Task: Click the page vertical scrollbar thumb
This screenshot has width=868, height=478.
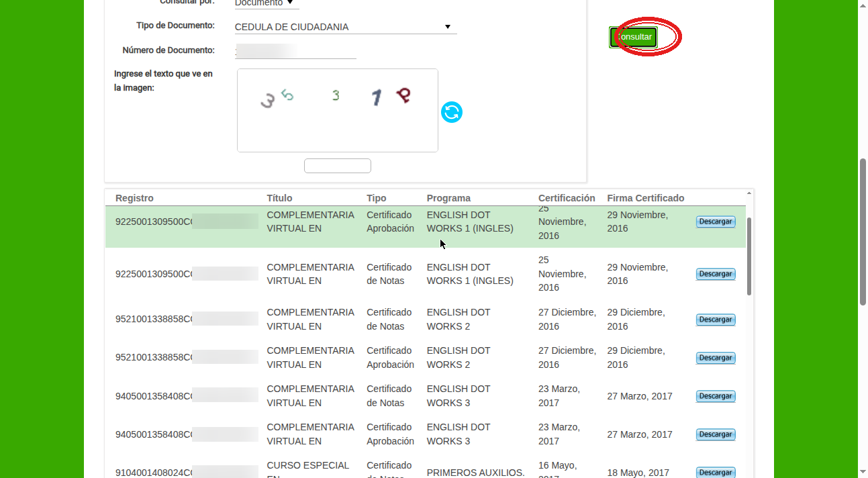Action: (x=863, y=232)
